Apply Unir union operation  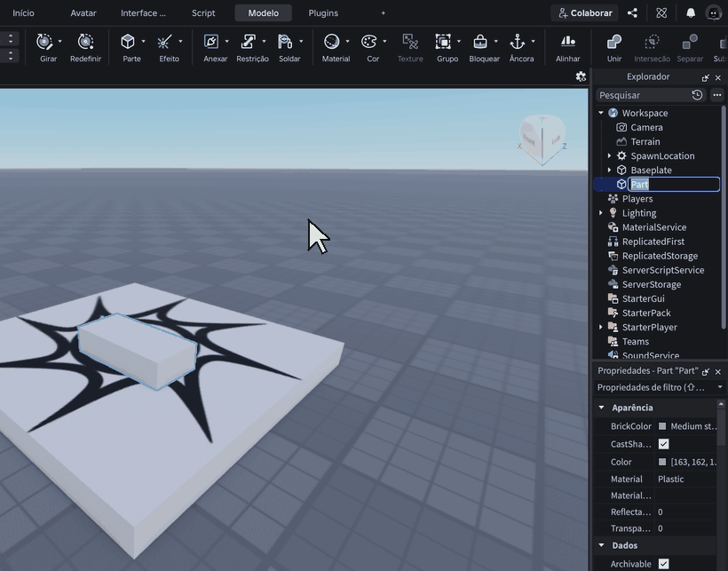coord(614,47)
